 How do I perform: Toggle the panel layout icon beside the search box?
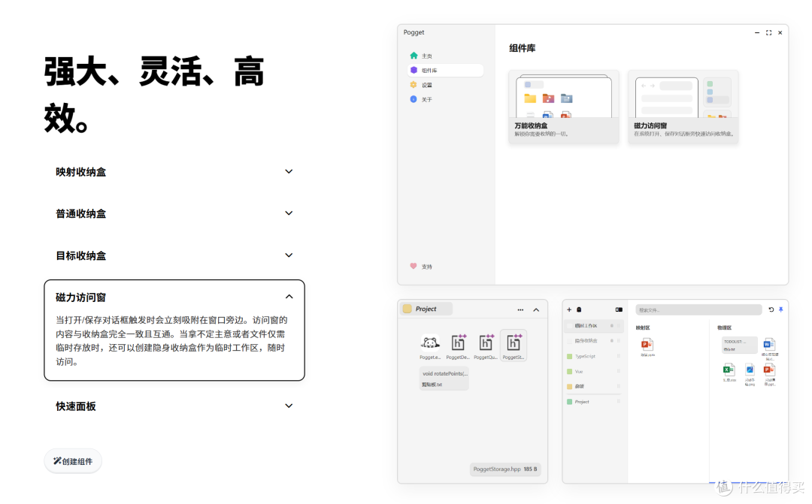619,309
